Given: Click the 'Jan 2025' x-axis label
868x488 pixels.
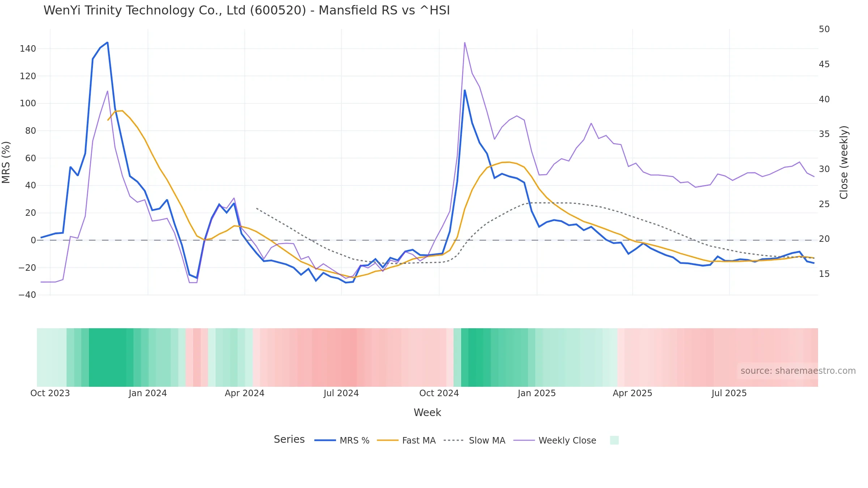Looking at the screenshot, I should pos(537,393).
